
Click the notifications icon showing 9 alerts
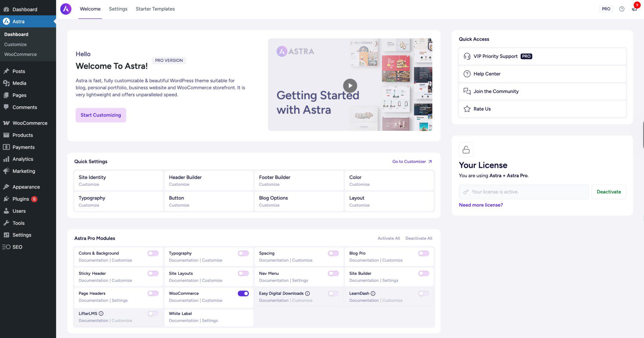tap(634, 9)
